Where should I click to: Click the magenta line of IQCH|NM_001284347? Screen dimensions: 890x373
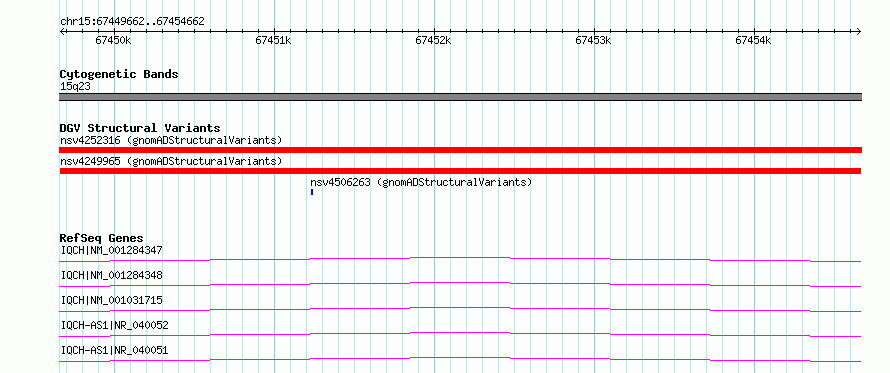(x=460, y=259)
